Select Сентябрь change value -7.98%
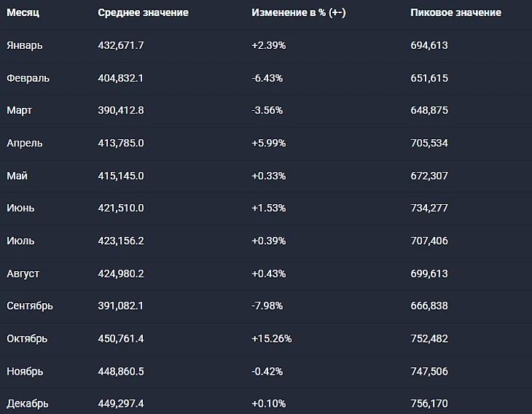This screenshot has width=532, height=414. coord(267,306)
